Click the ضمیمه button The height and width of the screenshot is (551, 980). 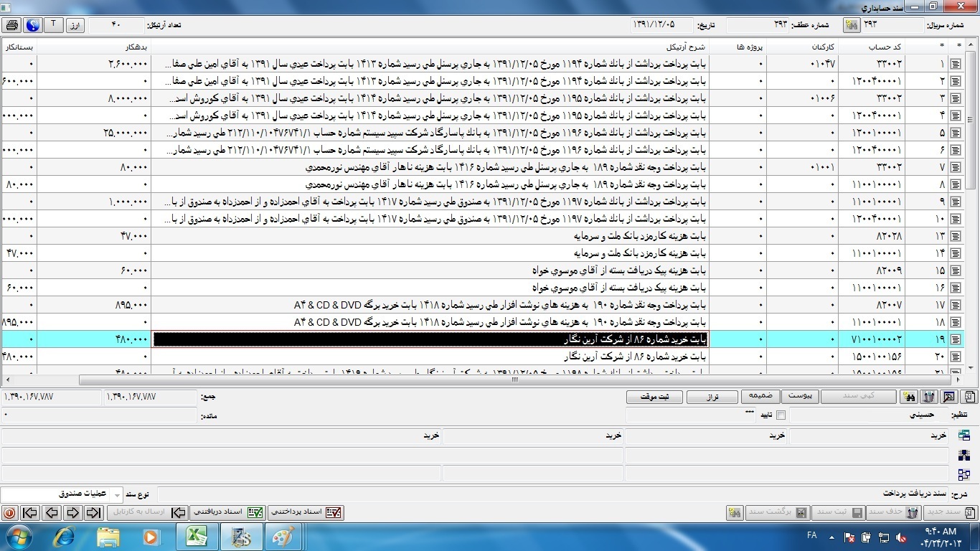pos(760,396)
